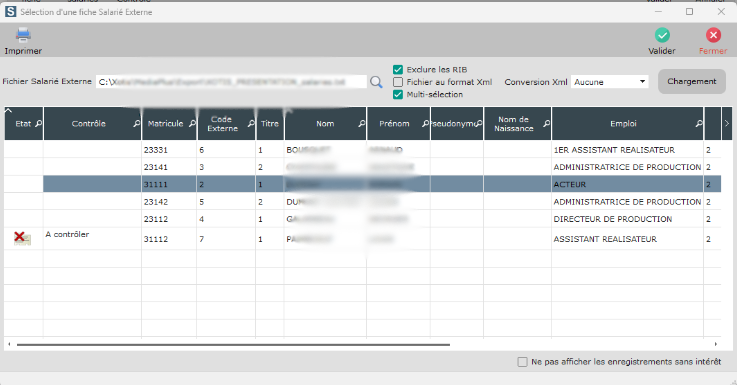The width and height of the screenshot is (737, 385).
Task: Disable the Multi-sélection checkbox
Action: (x=398, y=94)
